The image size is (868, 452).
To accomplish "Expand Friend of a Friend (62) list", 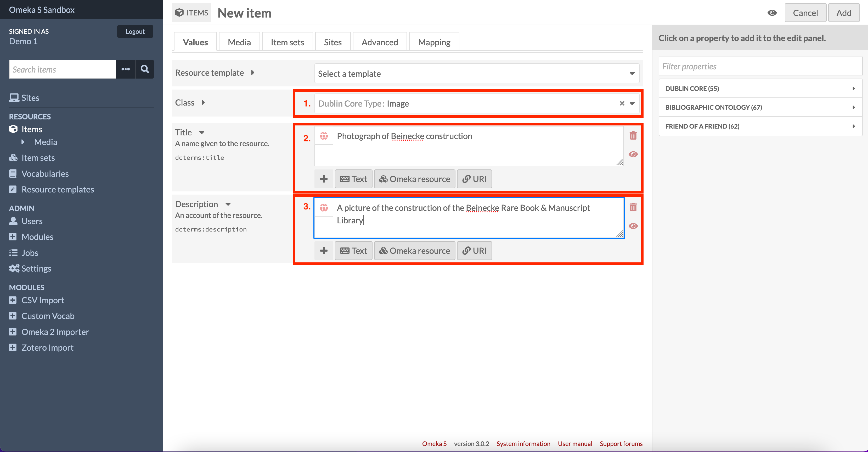I will tap(760, 126).
